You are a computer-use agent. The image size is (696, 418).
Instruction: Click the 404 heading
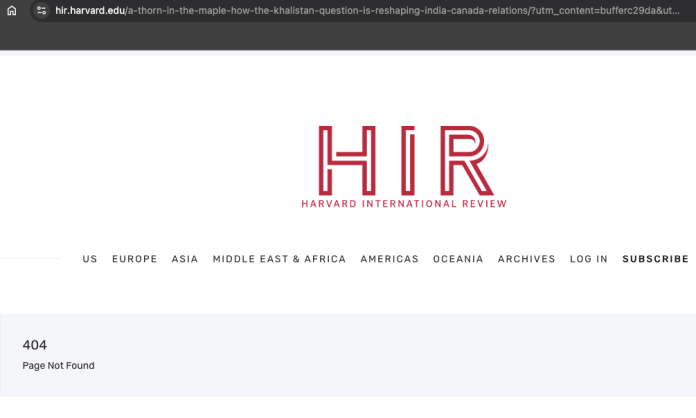click(35, 345)
